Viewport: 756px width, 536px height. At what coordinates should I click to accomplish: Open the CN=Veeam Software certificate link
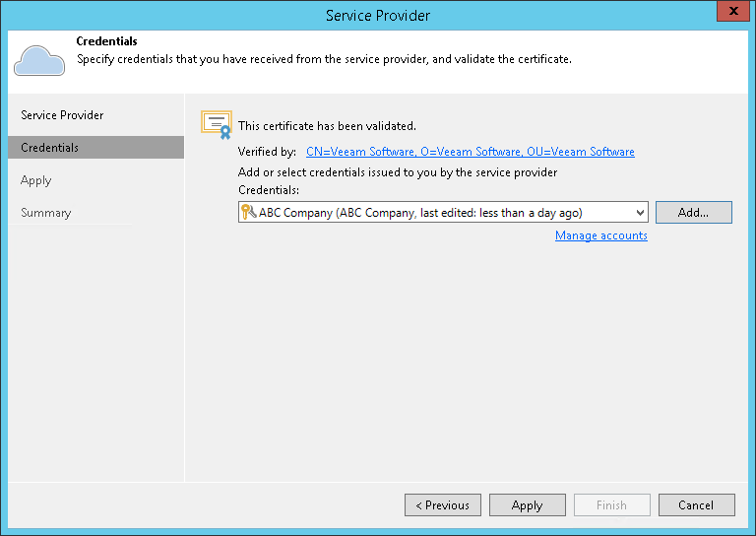(470, 152)
